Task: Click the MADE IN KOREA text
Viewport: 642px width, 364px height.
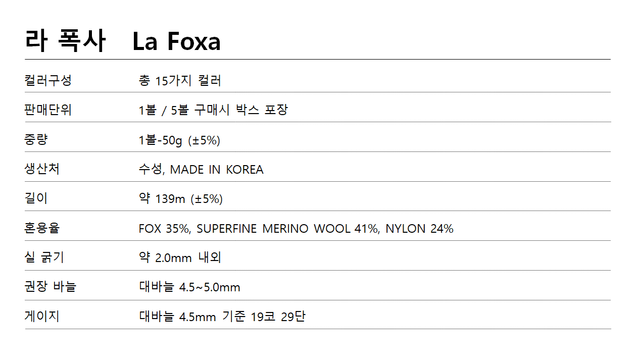Action: click(x=217, y=170)
